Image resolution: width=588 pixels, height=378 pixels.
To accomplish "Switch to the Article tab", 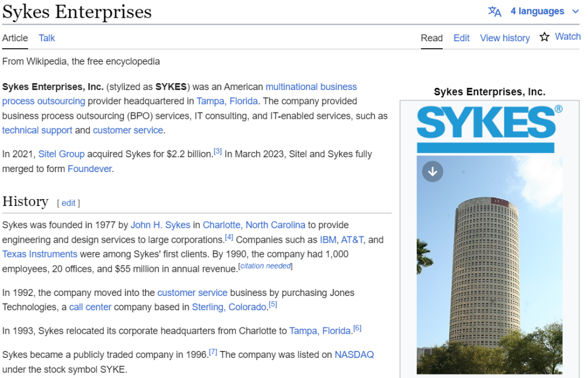I will (x=15, y=38).
